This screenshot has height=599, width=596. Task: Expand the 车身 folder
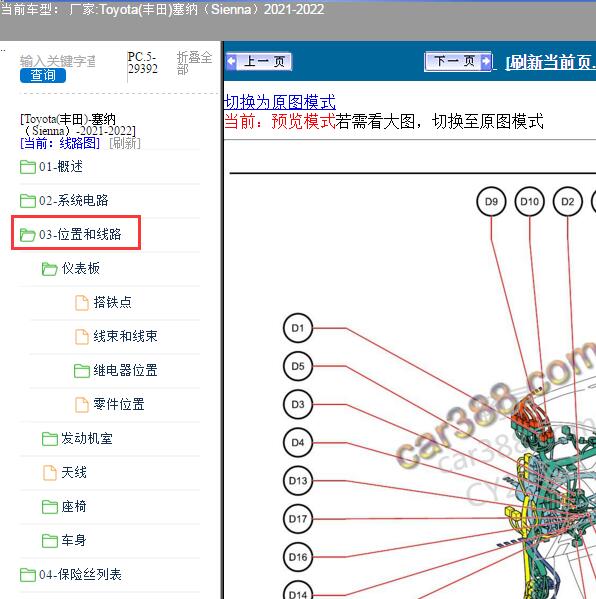click(74, 540)
